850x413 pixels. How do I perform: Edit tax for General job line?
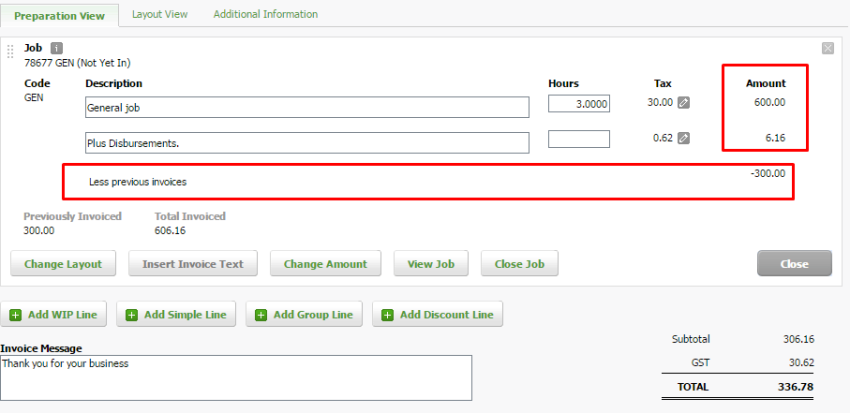pyautogui.click(x=684, y=102)
